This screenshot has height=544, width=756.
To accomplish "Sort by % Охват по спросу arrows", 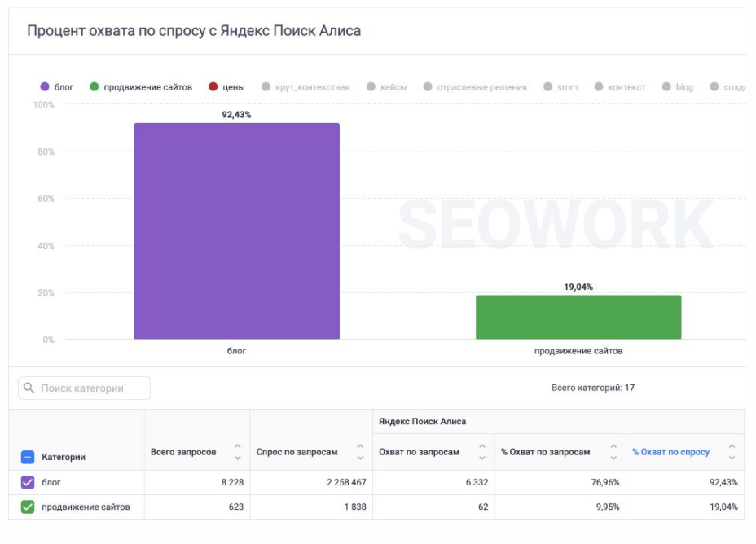I will [732, 452].
